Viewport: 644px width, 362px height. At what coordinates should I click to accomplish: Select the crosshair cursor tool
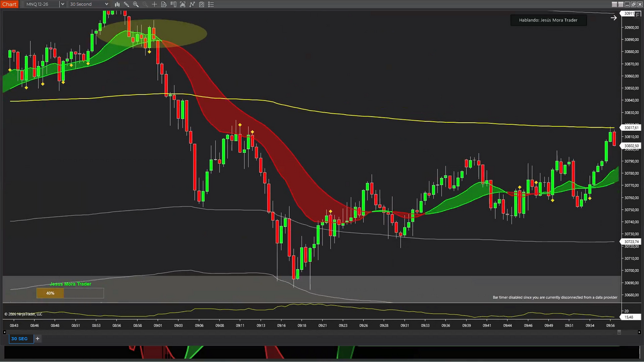155,4
